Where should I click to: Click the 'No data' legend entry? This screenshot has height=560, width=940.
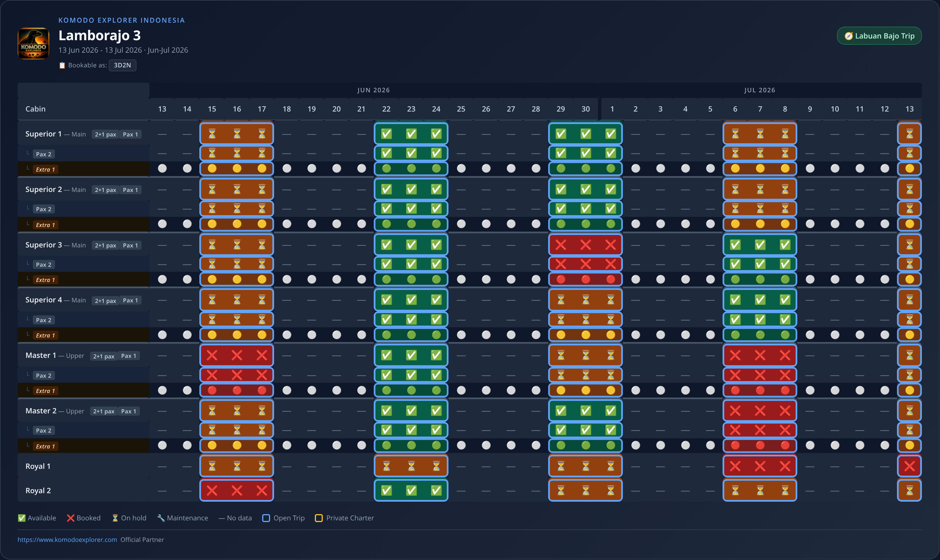(235, 518)
